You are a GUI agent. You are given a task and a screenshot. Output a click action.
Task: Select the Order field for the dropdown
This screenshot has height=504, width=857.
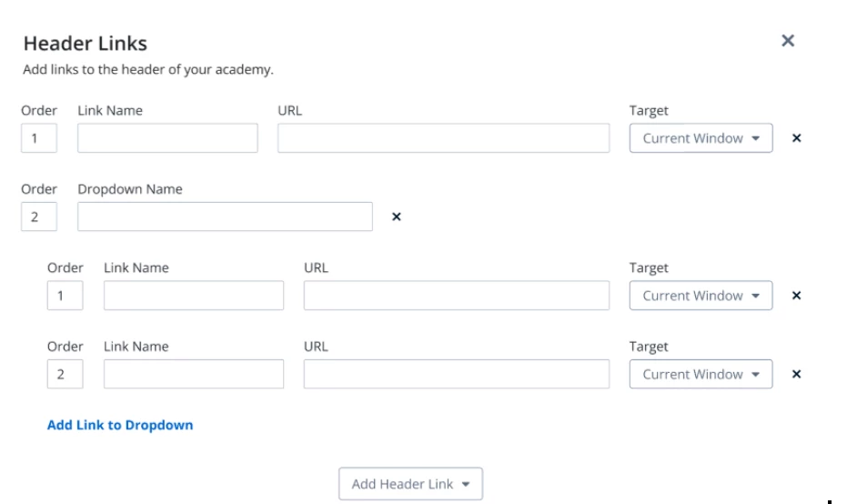point(39,217)
